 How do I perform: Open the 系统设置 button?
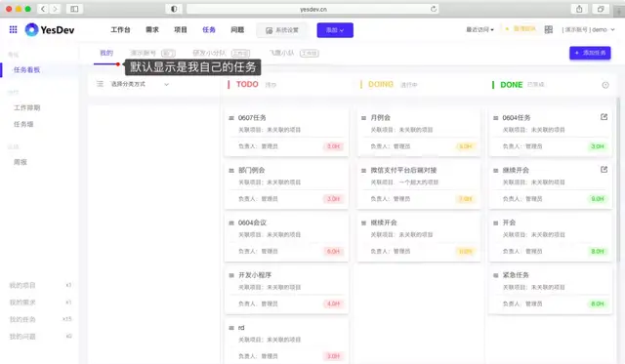pos(282,30)
